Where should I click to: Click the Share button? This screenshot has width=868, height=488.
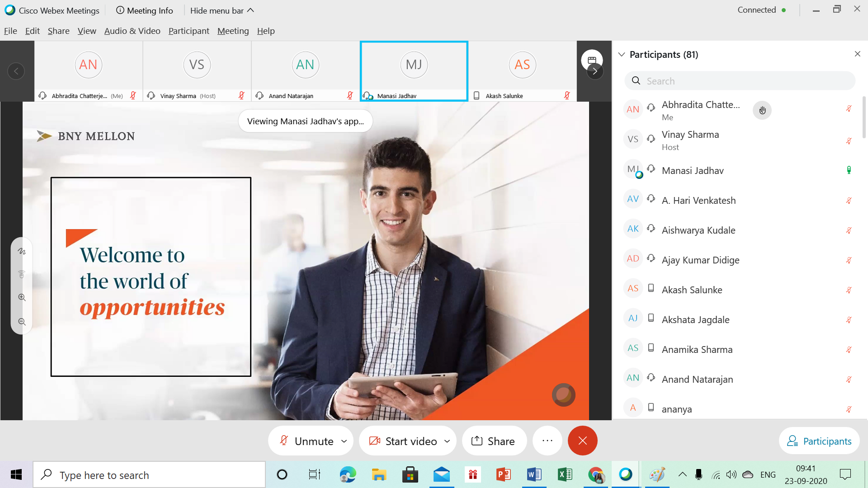pos(494,441)
